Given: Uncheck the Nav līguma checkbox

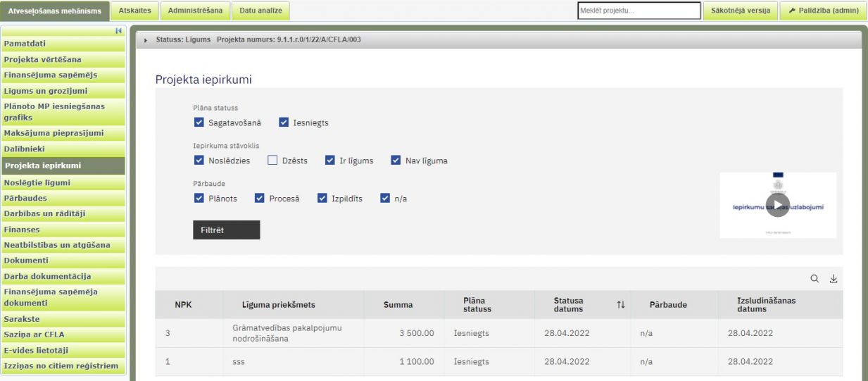Looking at the screenshot, I should 396,161.
